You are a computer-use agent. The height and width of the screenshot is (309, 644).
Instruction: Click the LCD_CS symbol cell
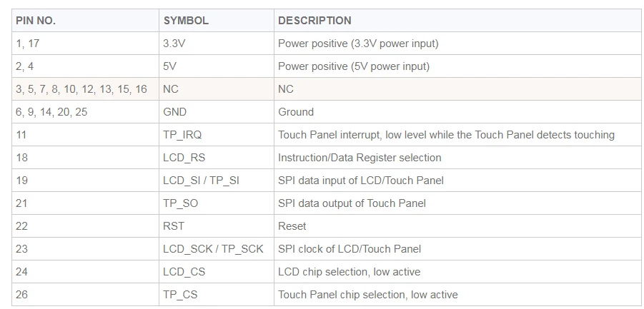tap(217, 272)
